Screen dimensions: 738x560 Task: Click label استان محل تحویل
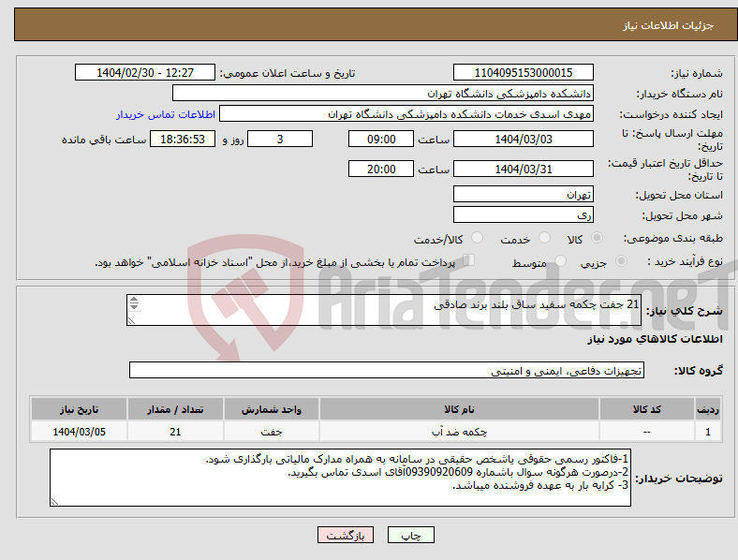point(679,195)
